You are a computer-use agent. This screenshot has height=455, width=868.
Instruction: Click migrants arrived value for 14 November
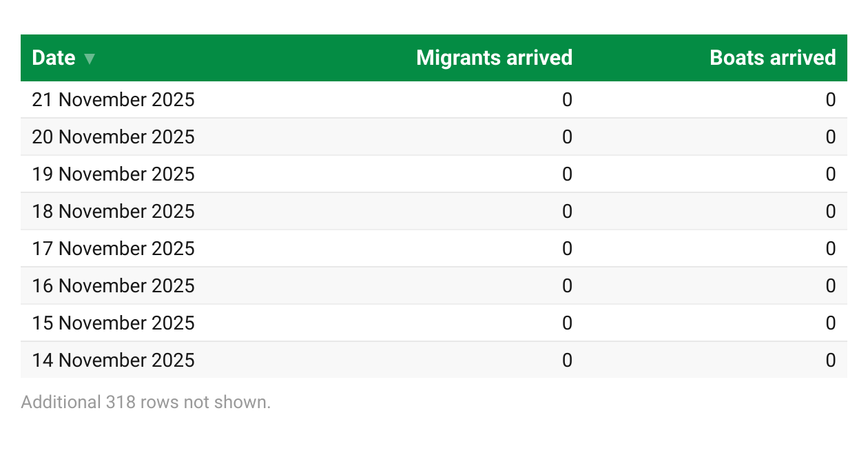pyautogui.click(x=567, y=361)
